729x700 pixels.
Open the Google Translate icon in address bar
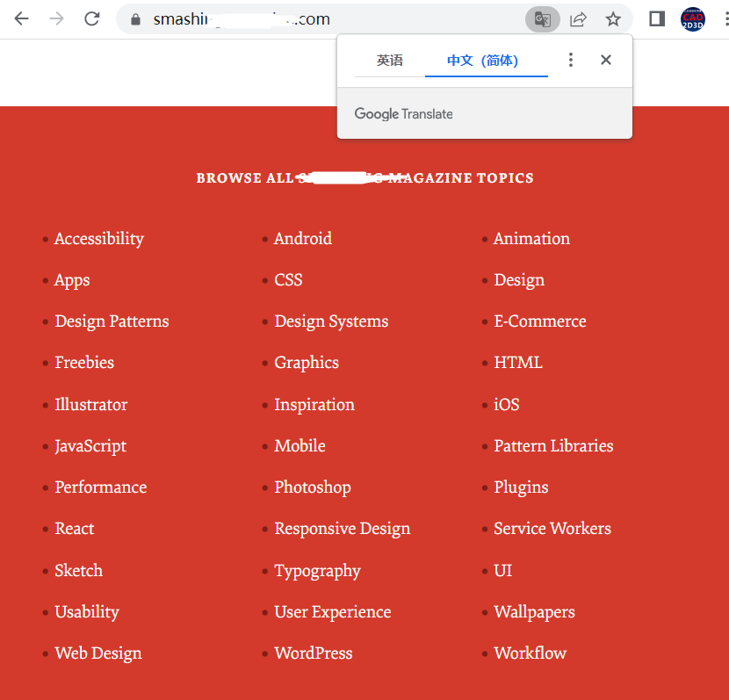pyautogui.click(x=543, y=19)
